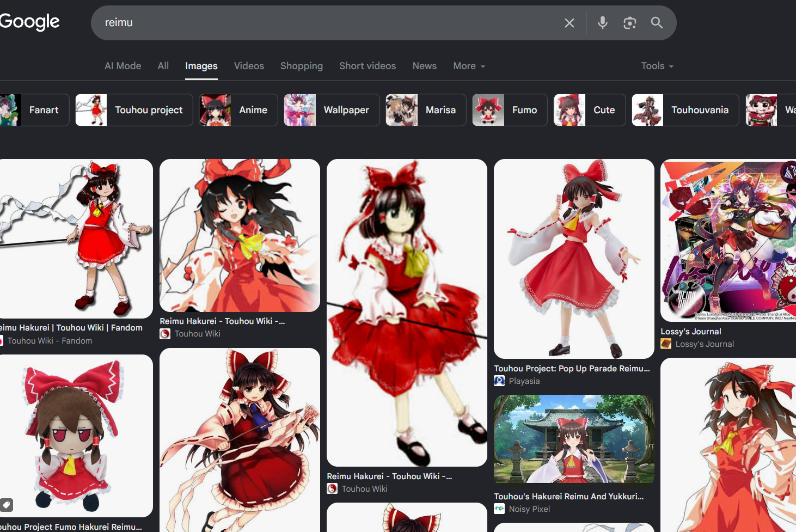Image resolution: width=796 pixels, height=532 pixels.
Task: Open the Pop Up Parade Reimu figure image
Action: (574, 259)
